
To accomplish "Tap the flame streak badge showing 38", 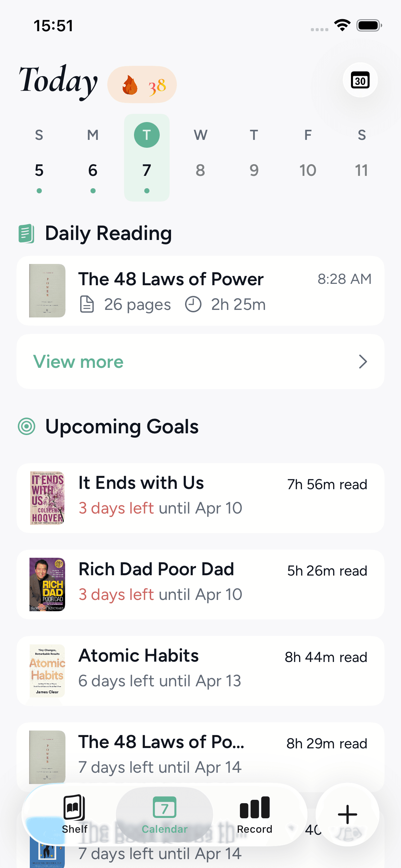I will 142,85.
